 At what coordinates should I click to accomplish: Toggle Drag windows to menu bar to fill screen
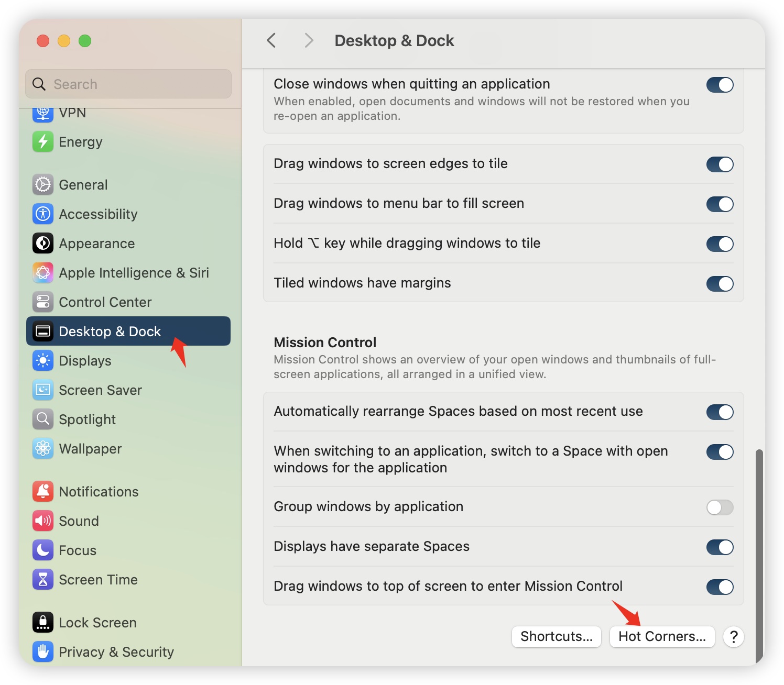pyautogui.click(x=720, y=204)
